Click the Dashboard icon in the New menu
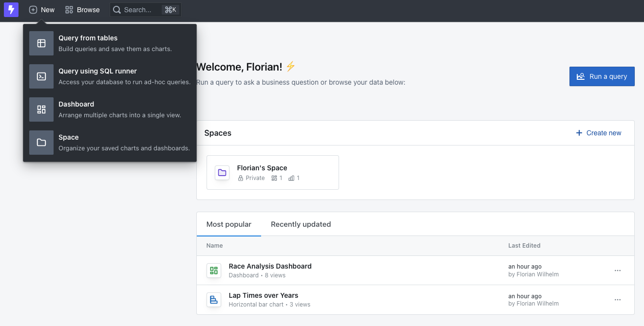 41,109
